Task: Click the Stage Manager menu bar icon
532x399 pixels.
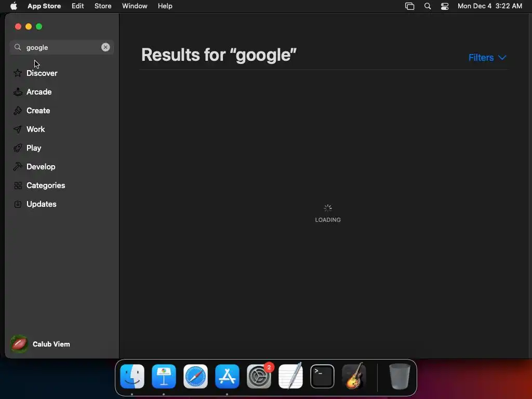Action: pos(409,6)
